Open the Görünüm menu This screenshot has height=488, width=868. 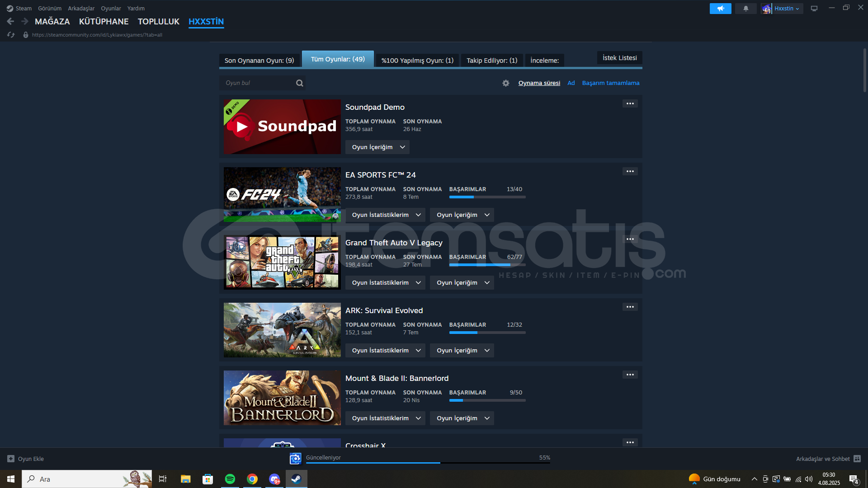click(50, 9)
